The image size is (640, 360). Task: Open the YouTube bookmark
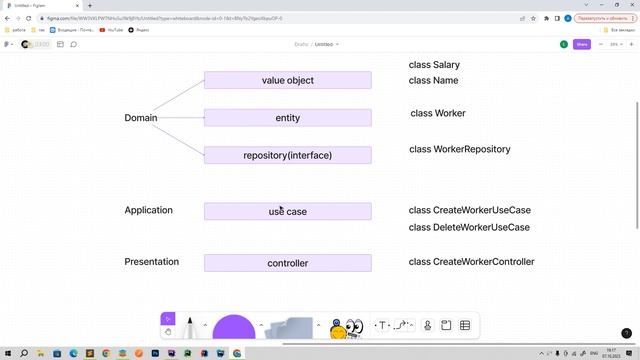[x=111, y=30]
